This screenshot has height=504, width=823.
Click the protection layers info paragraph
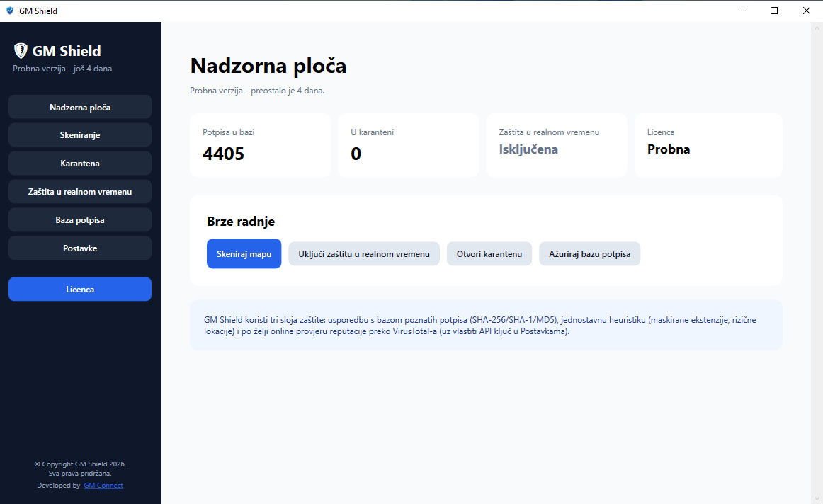[x=480, y=326]
